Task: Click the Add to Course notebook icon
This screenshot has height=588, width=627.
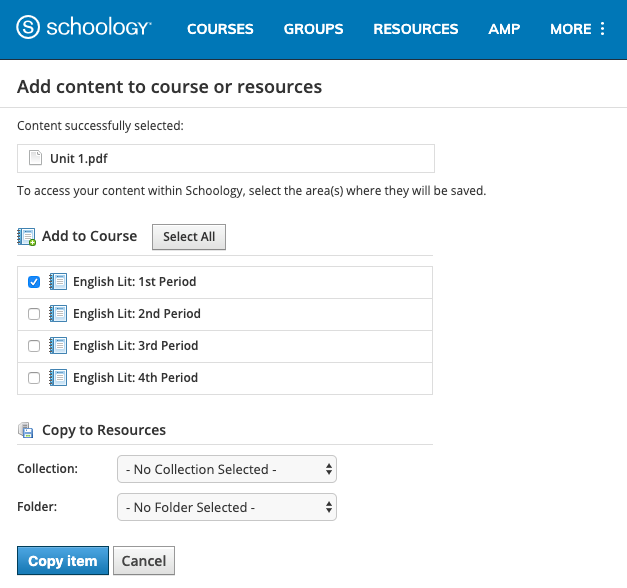Action: (27, 237)
